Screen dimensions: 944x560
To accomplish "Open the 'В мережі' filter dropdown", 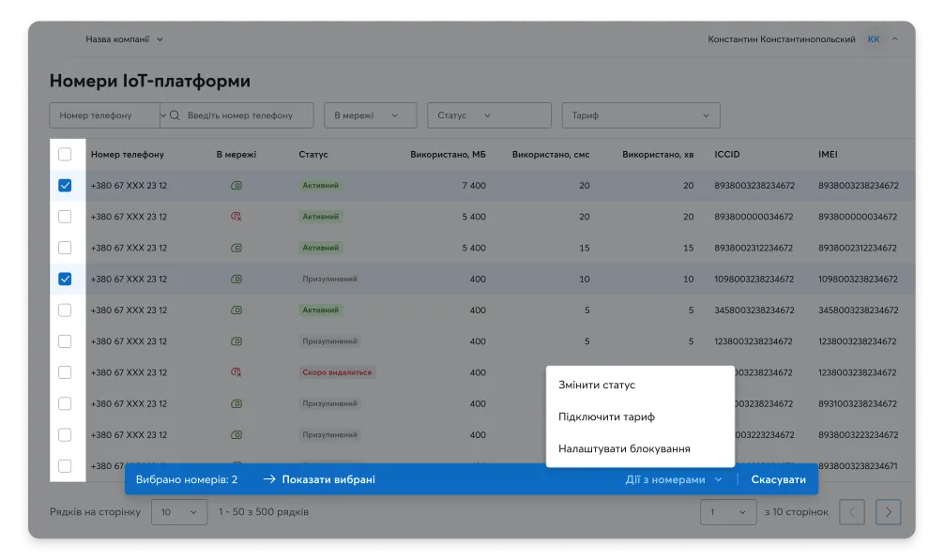I will point(371,115).
